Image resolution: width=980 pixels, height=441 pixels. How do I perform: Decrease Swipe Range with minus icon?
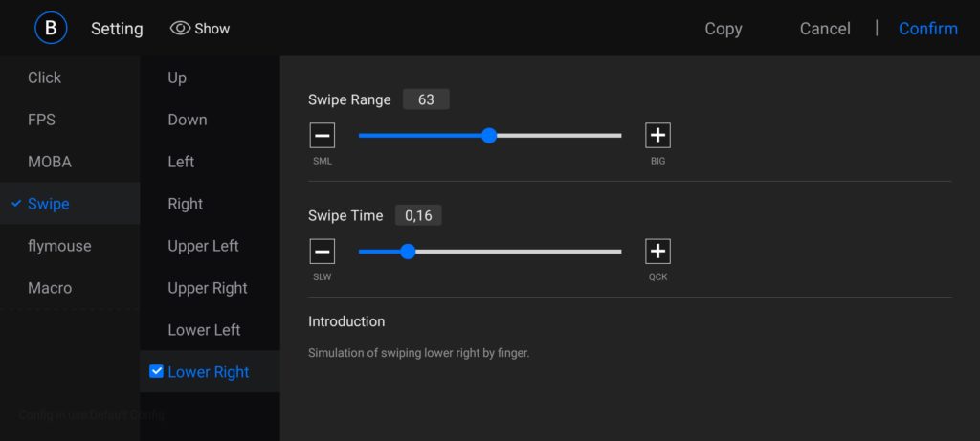pos(323,136)
